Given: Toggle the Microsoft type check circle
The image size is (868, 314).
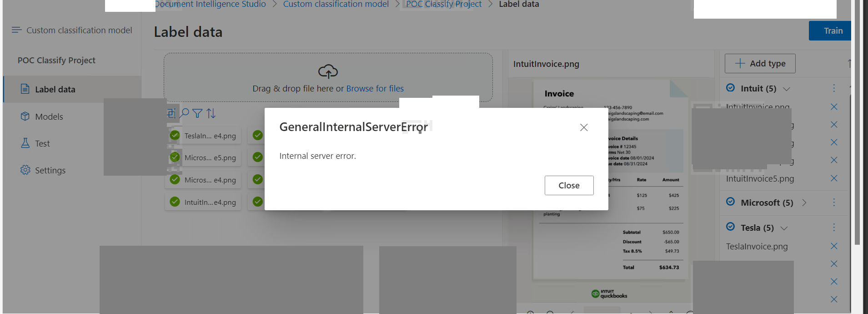Looking at the screenshot, I should pyautogui.click(x=730, y=202).
